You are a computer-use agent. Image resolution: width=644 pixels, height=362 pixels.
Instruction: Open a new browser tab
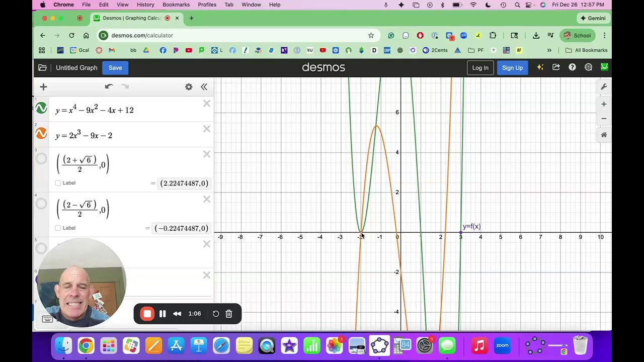191,18
